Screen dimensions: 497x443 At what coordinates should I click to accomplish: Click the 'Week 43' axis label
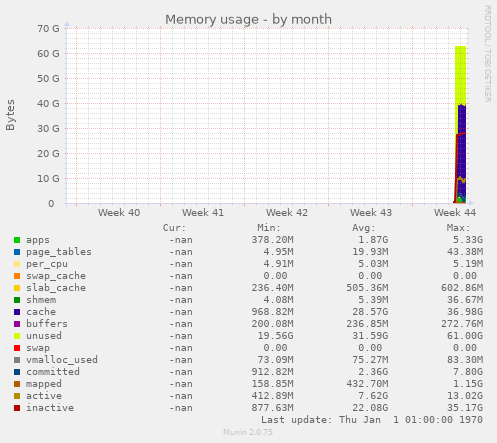point(371,213)
